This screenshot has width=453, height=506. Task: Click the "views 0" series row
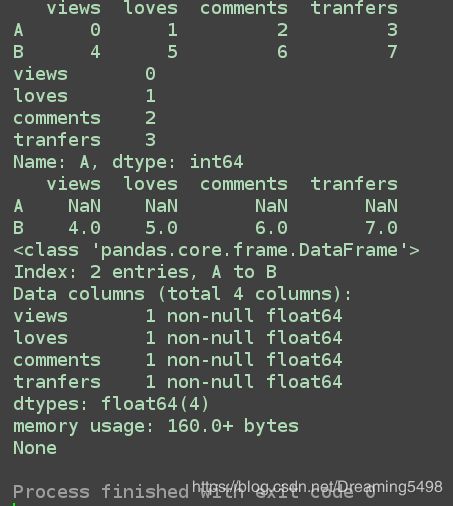pyautogui.click(x=84, y=74)
